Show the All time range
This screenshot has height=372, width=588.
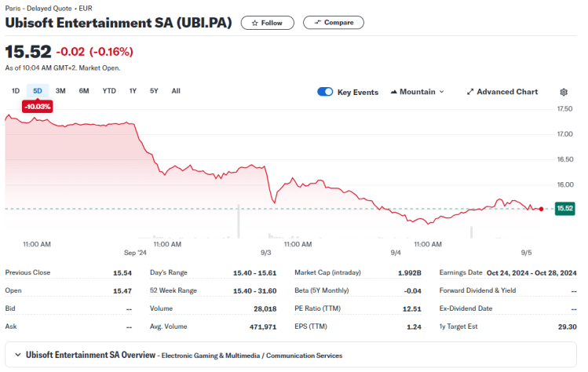[176, 91]
